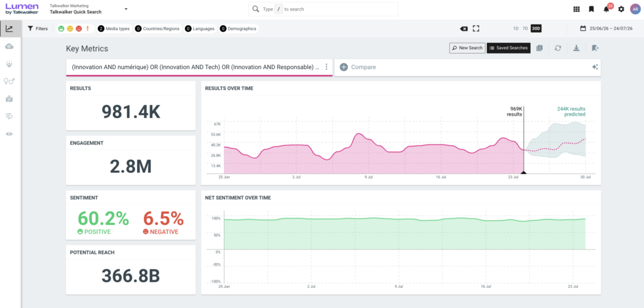Viewport: 644px width, 308px height.
Task: Toggle the orange exclamation mark filter
Action: 87,29
